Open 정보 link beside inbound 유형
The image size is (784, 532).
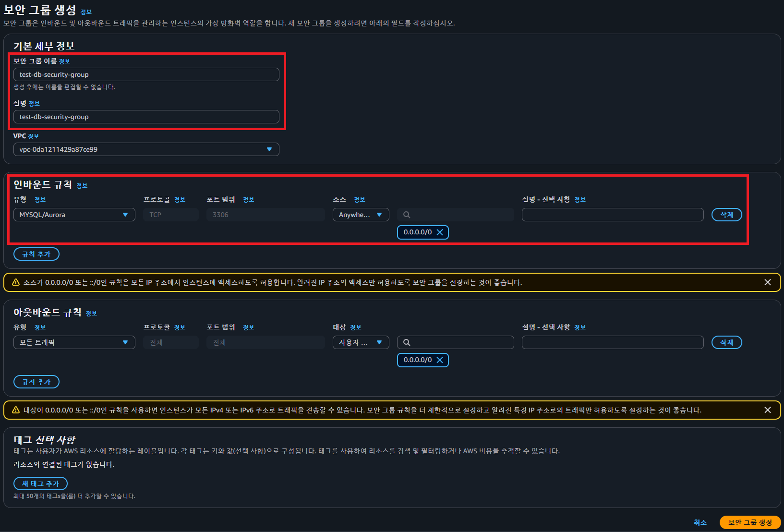pyautogui.click(x=40, y=200)
